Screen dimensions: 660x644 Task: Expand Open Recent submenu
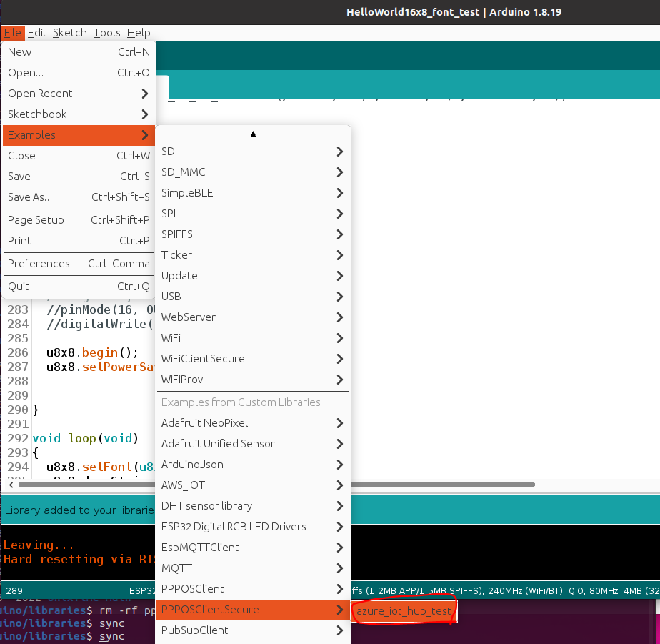pos(79,94)
